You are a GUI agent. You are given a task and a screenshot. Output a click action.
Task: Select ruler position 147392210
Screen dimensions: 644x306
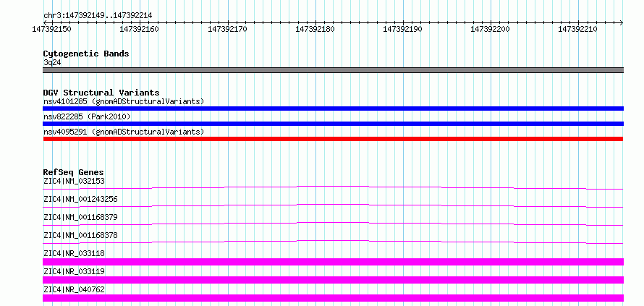tap(578, 29)
